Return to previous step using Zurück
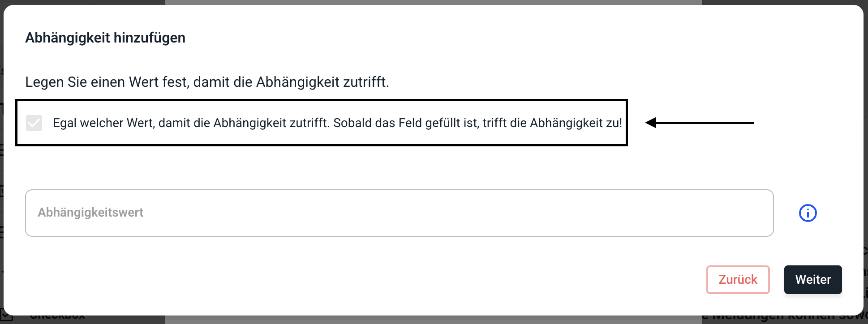Viewport: 868px width, 324px height. (x=738, y=280)
